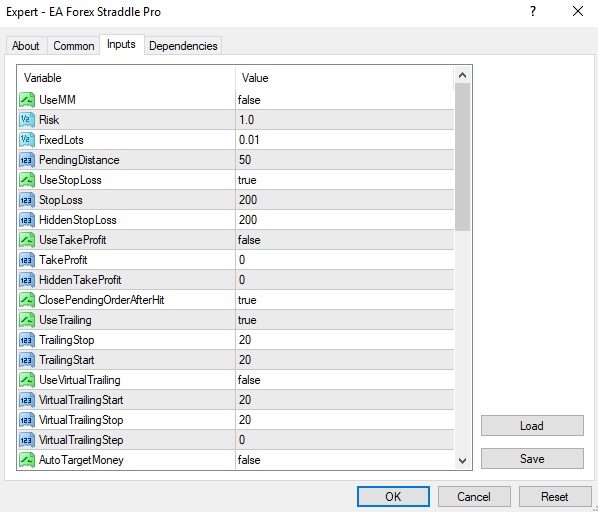Click the integer icon beside HiddenTakeProfit
This screenshot has height=512, width=598.
click(x=27, y=280)
